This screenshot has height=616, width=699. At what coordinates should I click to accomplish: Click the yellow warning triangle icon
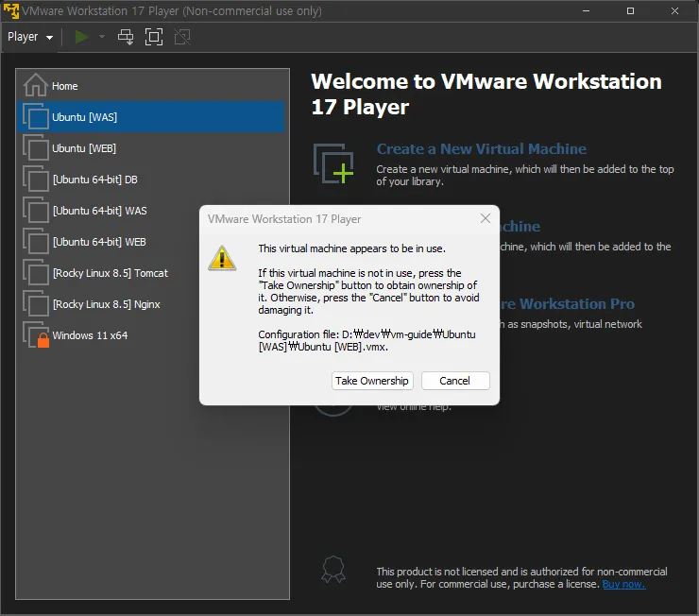pyautogui.click(x=222, y=258)
